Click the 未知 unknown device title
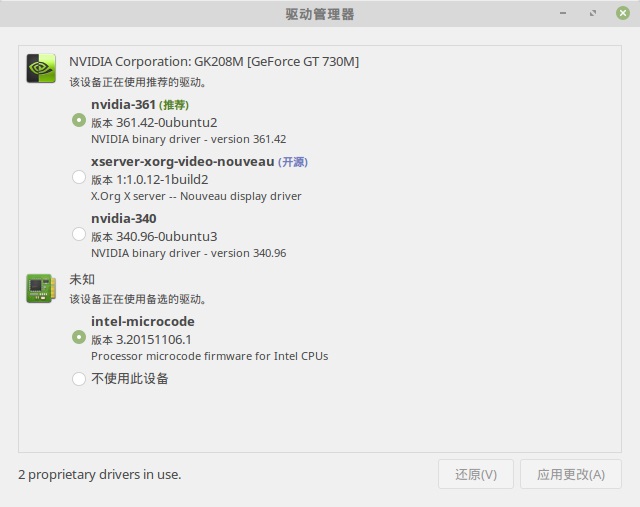Screen dimensions: 640x507 [82, 280]
